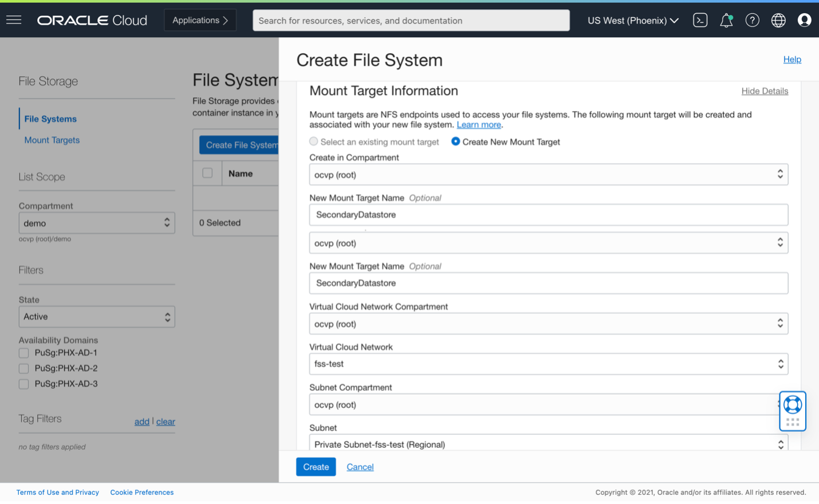Image resolution: width=819 pixels, height=504 pixels.
Task: Check the PuSg:PHX-AD-1 availability domain
Action: pos(23,353)
